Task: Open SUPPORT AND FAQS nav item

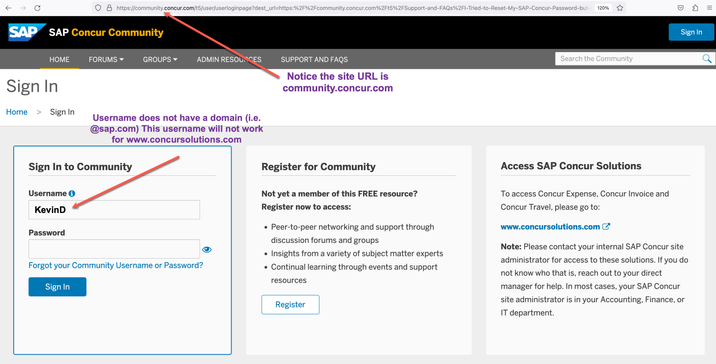Action: [314, 59]
